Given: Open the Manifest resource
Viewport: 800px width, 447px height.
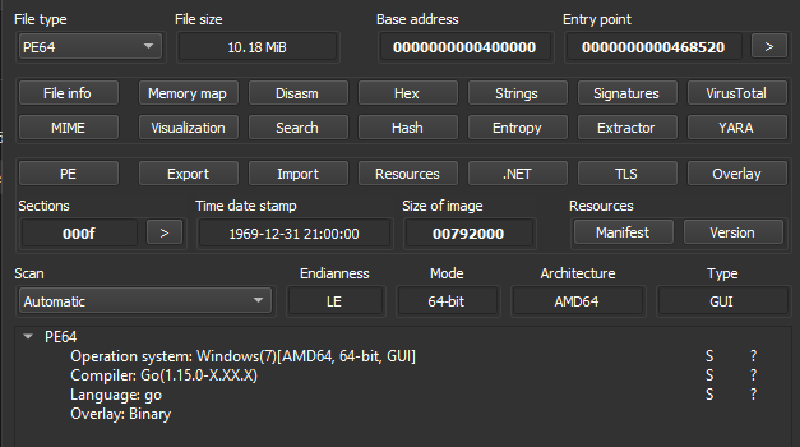Looking at the screenshot, I should point(622,233).
